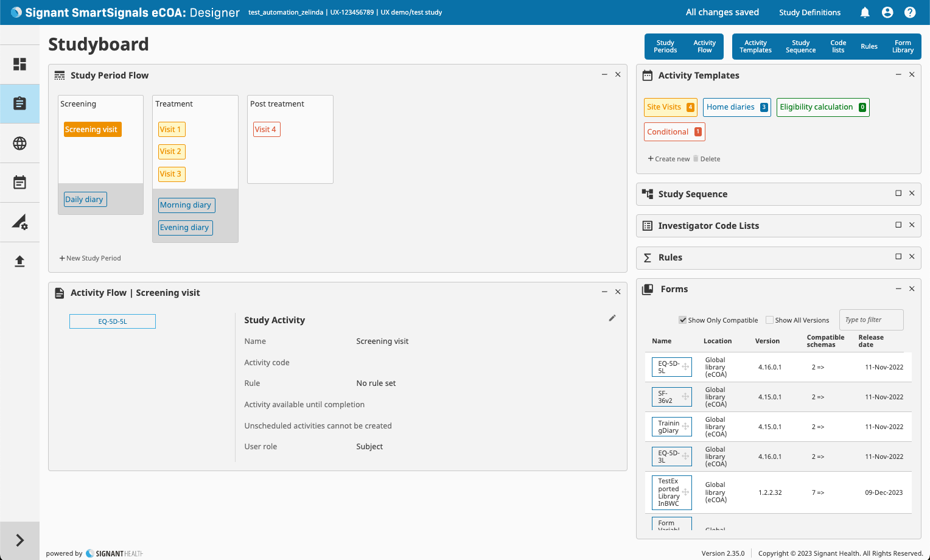Select the Site Visits template

[x=671, y=107]
